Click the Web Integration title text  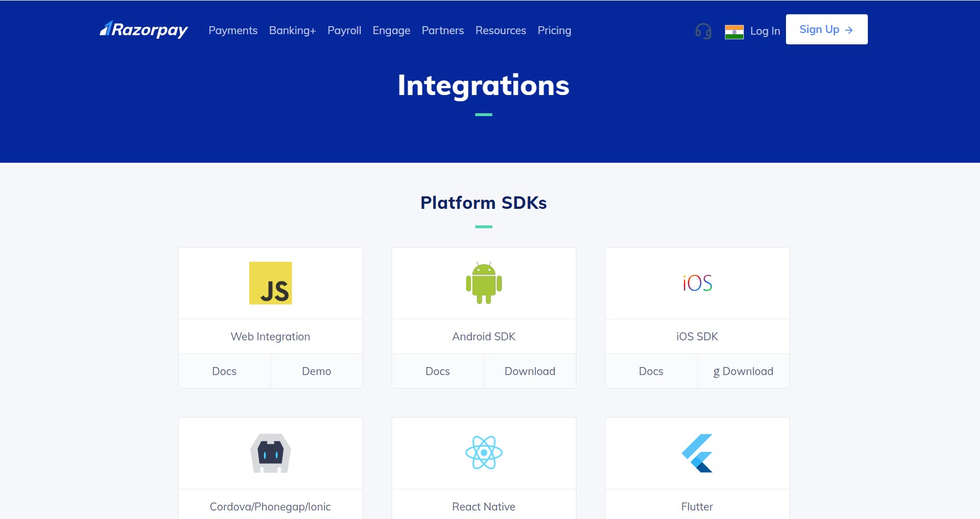(270, 336)
